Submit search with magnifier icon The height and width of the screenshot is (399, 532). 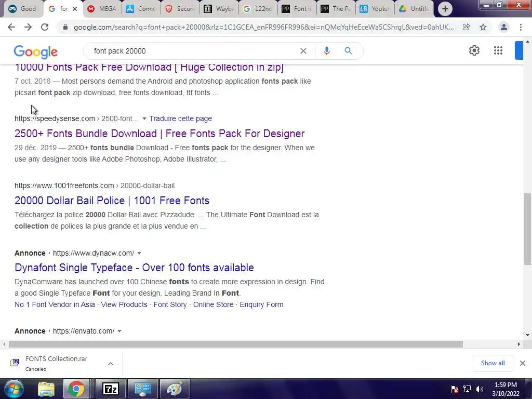click(348, 51)
